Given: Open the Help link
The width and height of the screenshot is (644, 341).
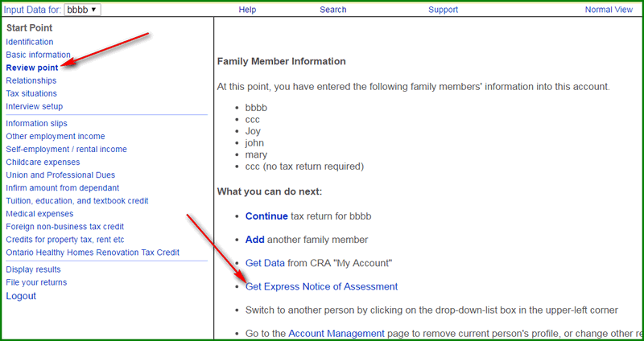Looking at the screenshot, I should pyautogui.click(x=247, y=10).
